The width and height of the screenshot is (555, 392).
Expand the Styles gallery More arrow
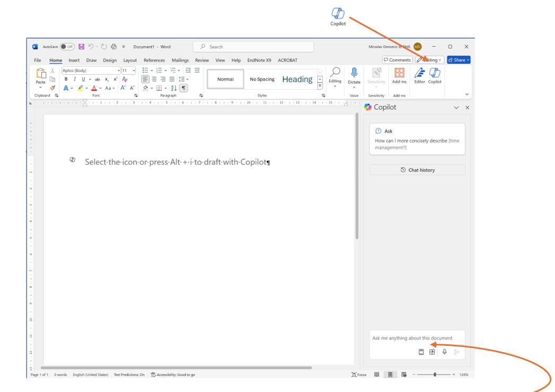click(x=320, y=86)
